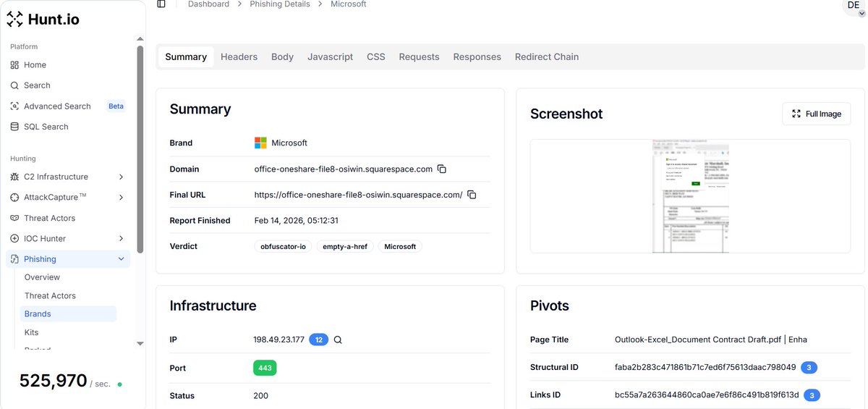868x409 pixels.
Task: Click the Beta badge
Action: tap(116, 106)
